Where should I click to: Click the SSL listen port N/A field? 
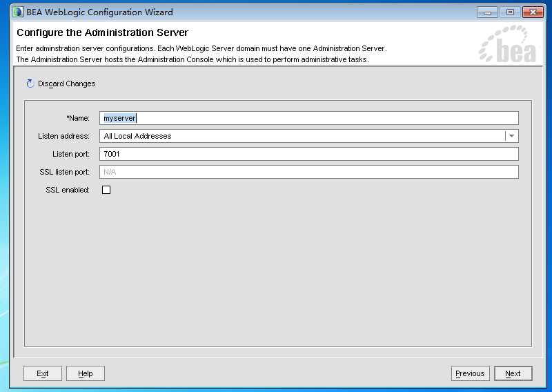[308, 172]
